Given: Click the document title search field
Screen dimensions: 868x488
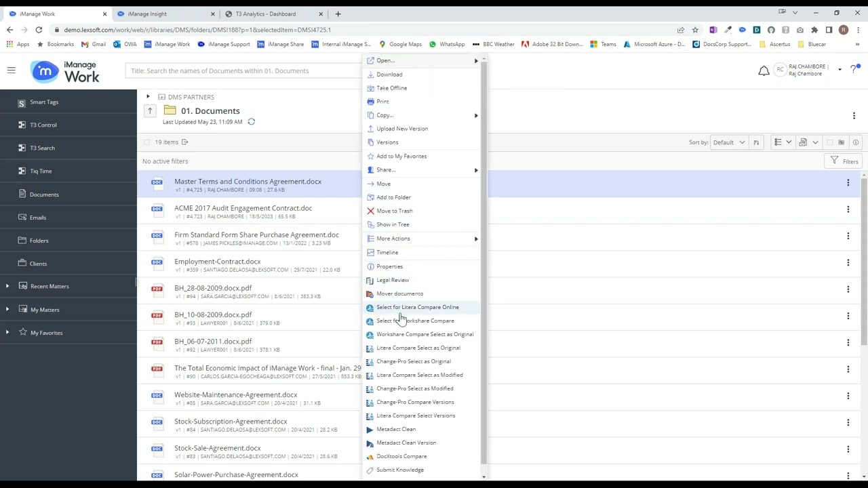Looking at the screenshot, I should click(244, 71).
